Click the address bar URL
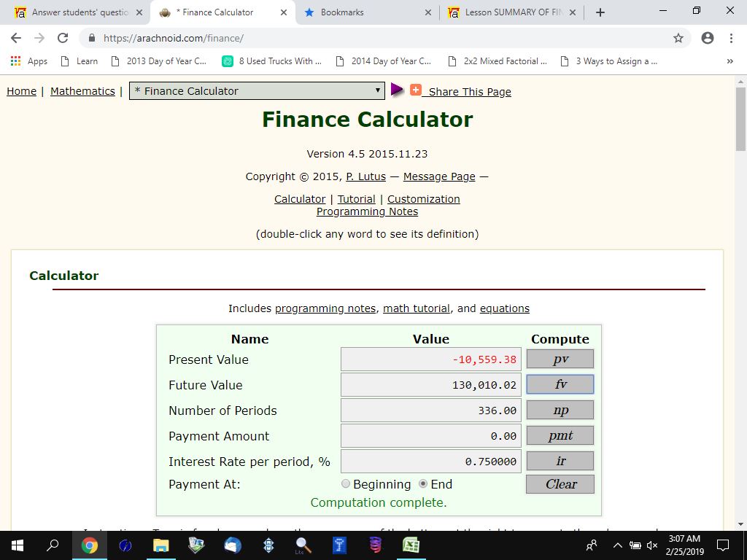This screenshot has width=747, height=560. (174, 38)
